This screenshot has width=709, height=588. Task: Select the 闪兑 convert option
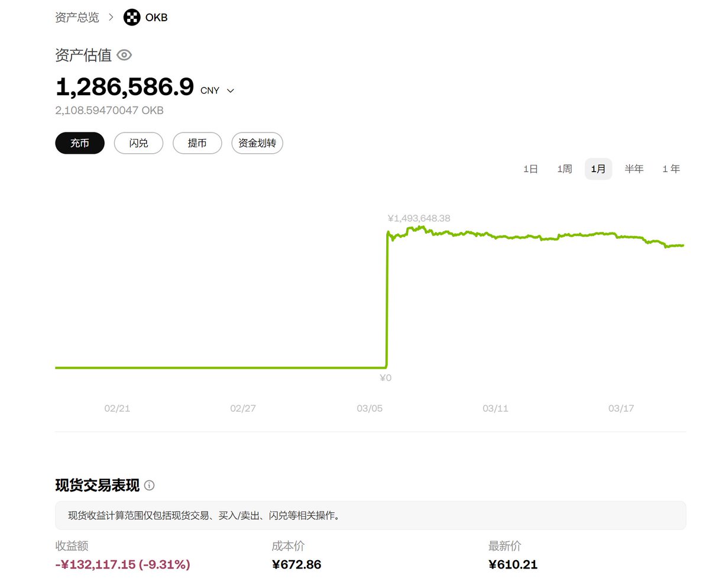click(x=138, y=143)
